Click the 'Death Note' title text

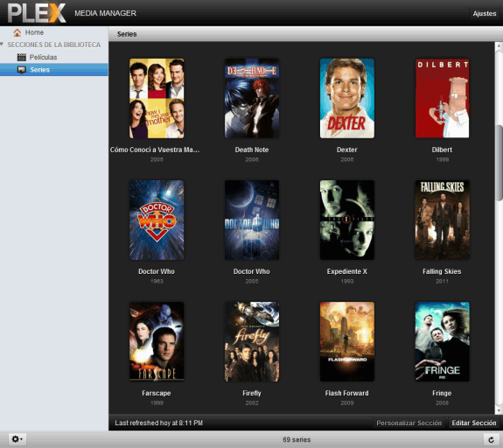(x=252, y=150)
